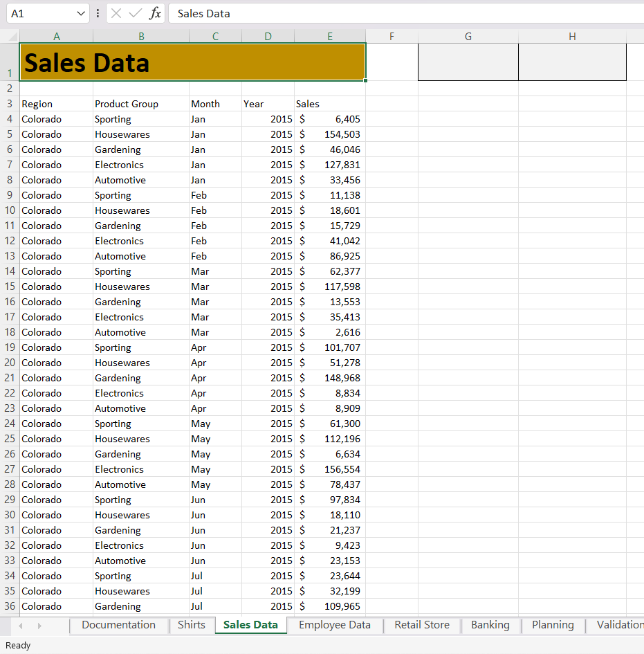Viewport: 644px width, 654px height.
Task: Select column B header
Action: [x=141, y=36]
